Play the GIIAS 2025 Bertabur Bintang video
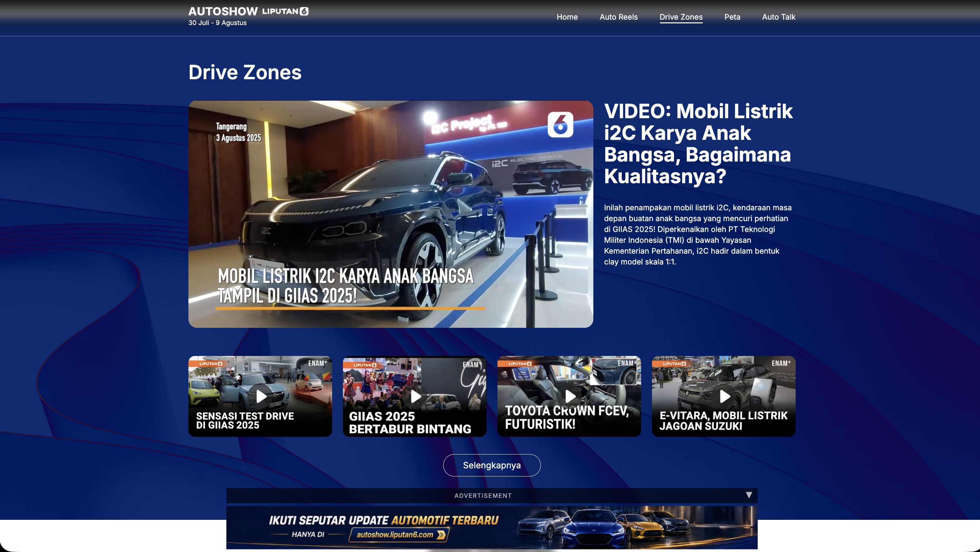This screenshot has width=980, height=552. (415, 396)
